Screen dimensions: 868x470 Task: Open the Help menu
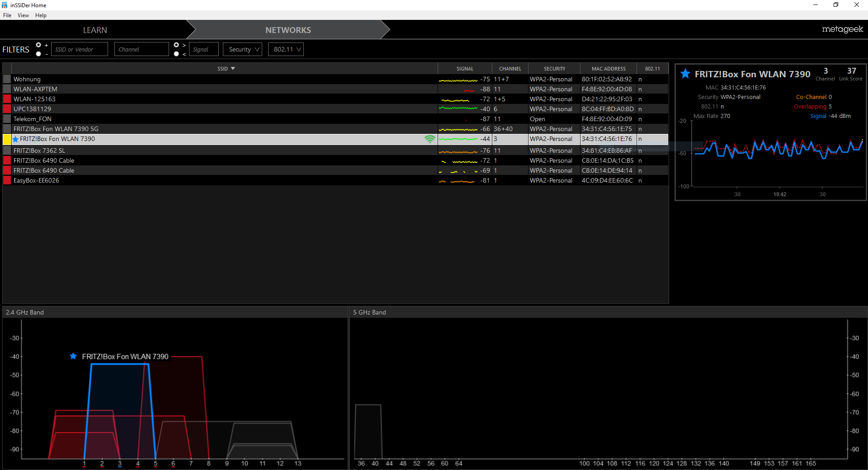pos(41,15)
